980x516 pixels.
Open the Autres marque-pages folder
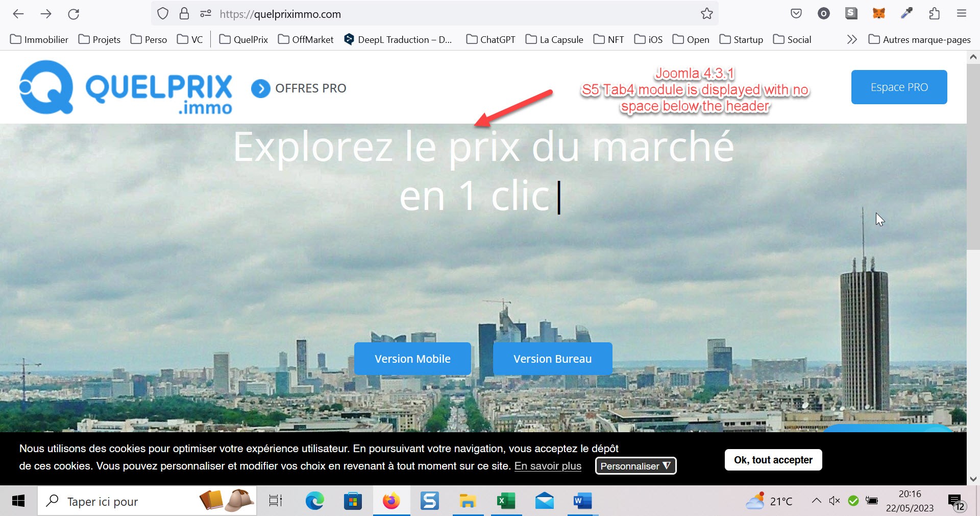click(x=920, y=39)
